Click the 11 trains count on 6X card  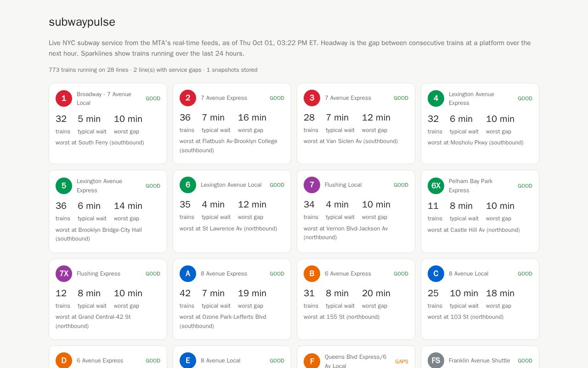(433, 206)
